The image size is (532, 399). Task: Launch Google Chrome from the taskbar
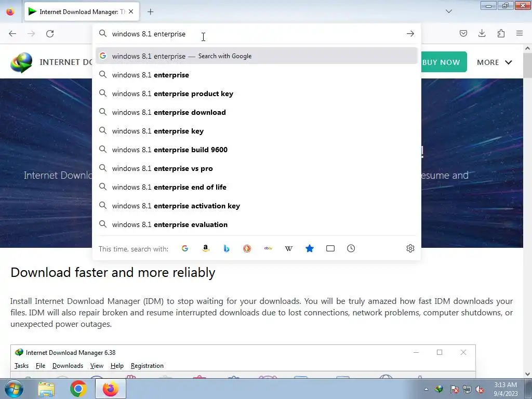[78, 389]
